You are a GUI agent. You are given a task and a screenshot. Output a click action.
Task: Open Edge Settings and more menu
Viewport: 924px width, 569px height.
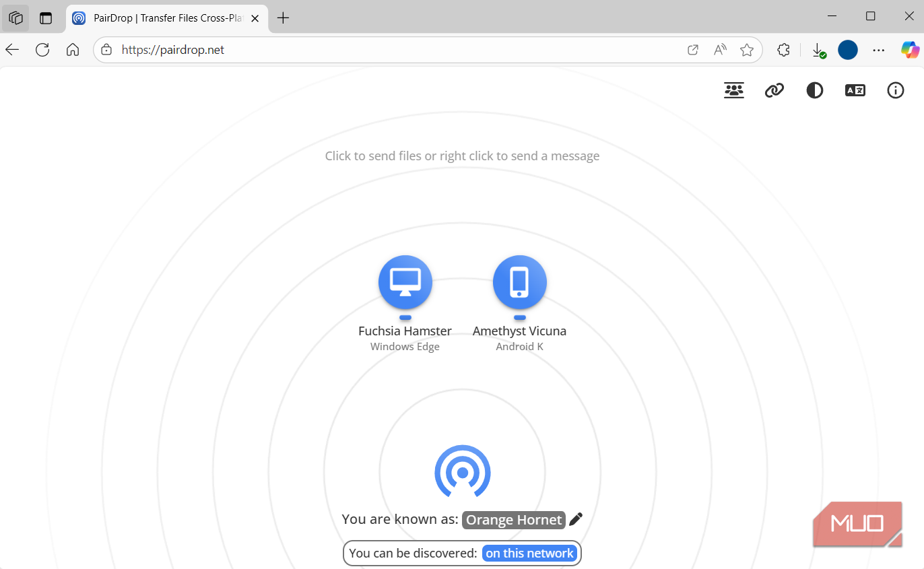coord(879,50)
